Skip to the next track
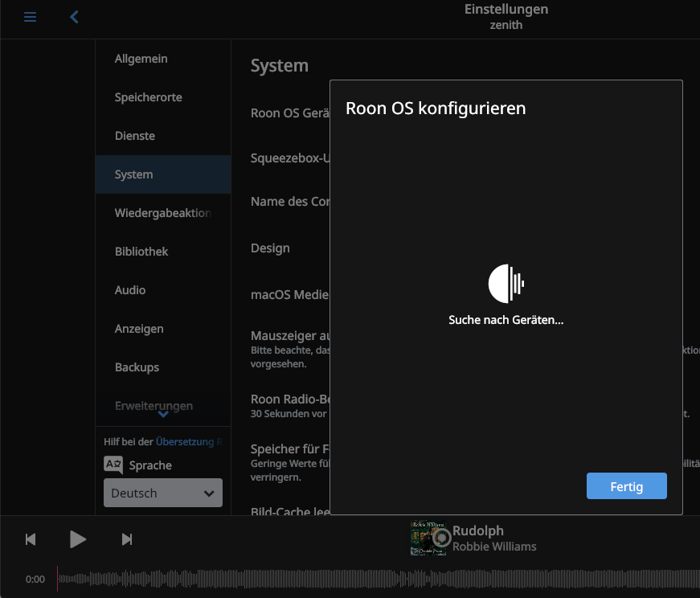 [x=127, y=539]
